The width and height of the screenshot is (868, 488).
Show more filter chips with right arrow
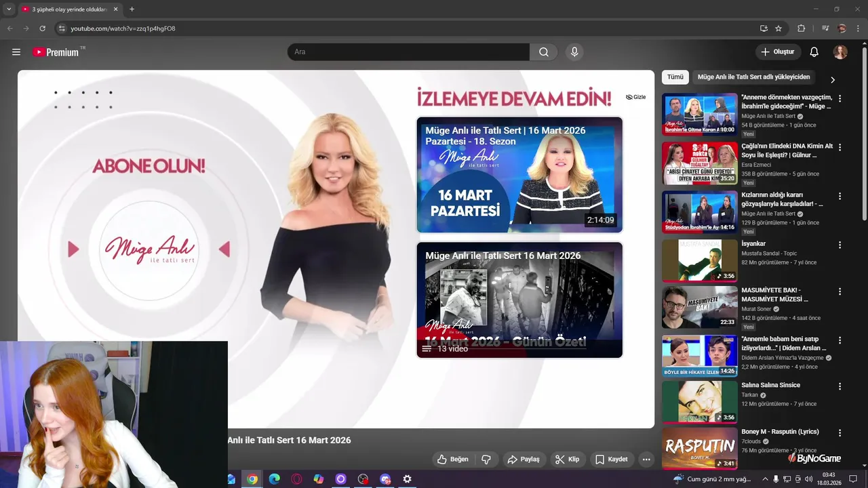[x=833, y=79]
